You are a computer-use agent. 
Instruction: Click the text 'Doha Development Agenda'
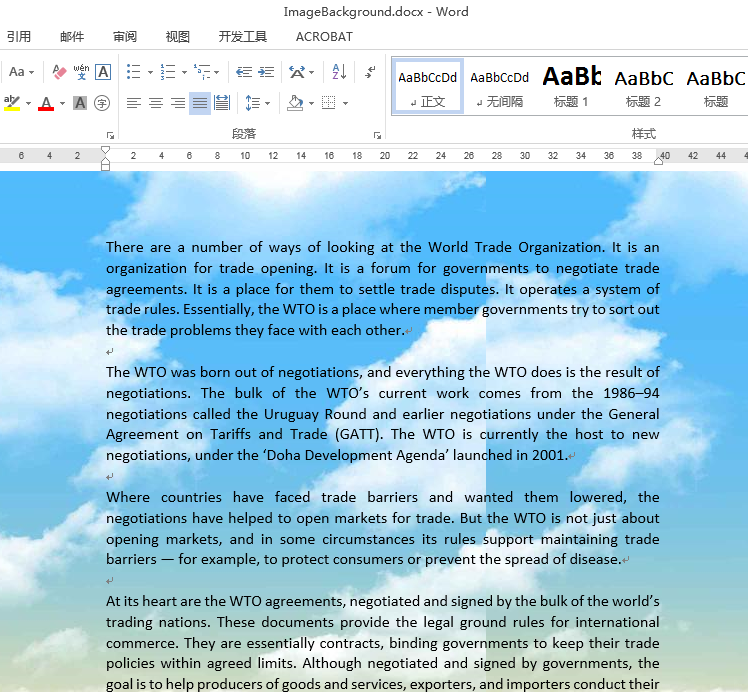coord(355,455)
